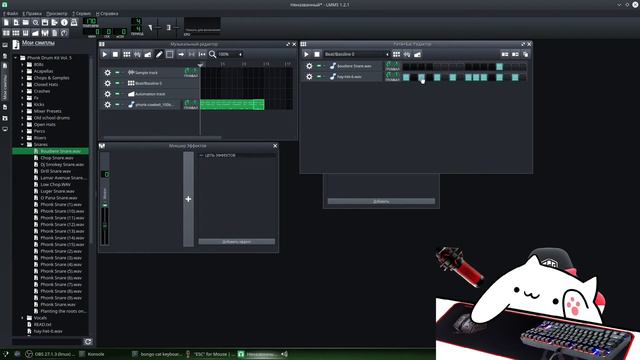Click the info 'What's this' icon
The image size is (640, 360).
[64, 22]
